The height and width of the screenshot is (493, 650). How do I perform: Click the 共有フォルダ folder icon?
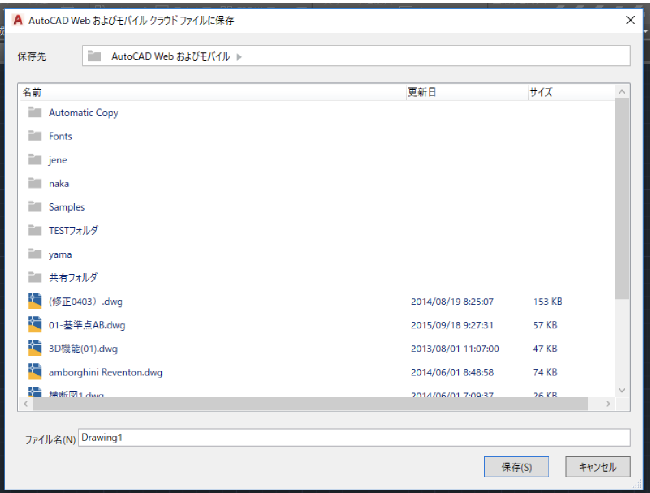point(34,277)
